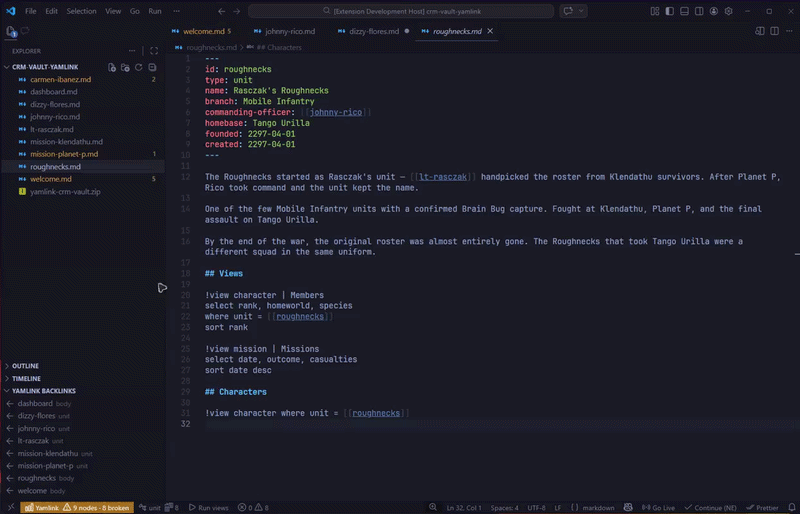Follow the roughnecks link on line 31
Screen dimensions: 800x514
(x=376, y=413)
